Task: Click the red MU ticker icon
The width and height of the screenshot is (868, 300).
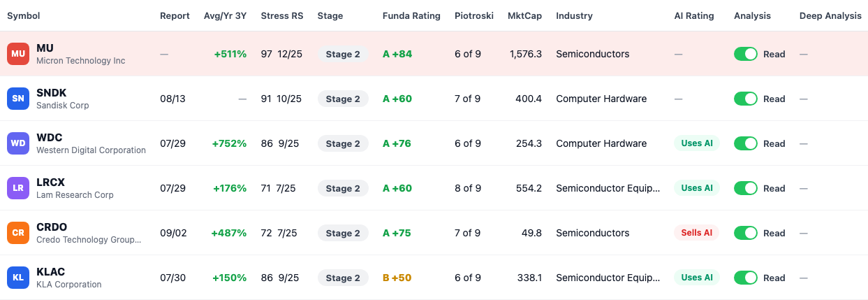Action: pos(18,54)
